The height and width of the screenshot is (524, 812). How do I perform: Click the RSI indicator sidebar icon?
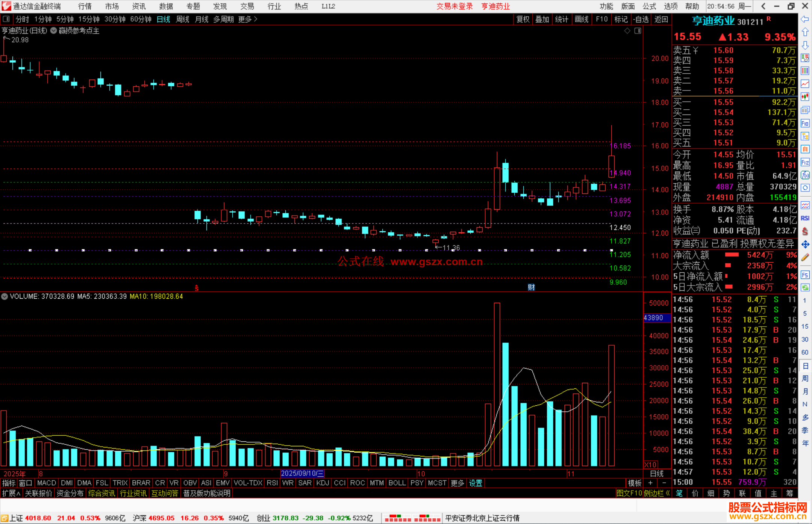[805, 218]
